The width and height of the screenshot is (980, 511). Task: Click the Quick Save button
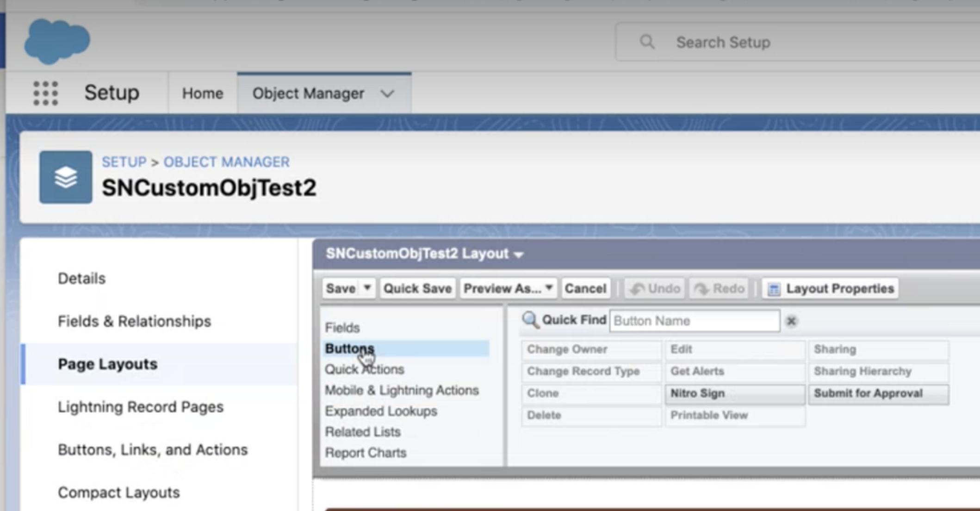[x=417, y=289]
